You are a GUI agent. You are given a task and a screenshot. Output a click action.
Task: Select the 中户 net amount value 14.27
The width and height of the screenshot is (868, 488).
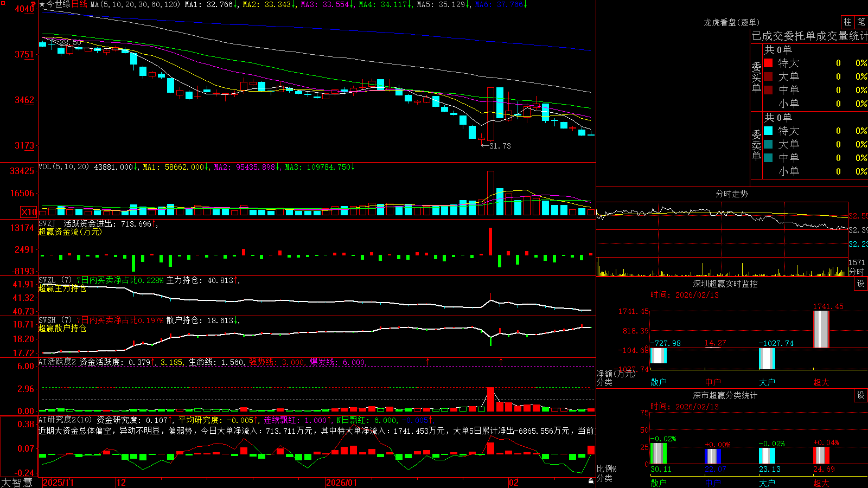715,343
